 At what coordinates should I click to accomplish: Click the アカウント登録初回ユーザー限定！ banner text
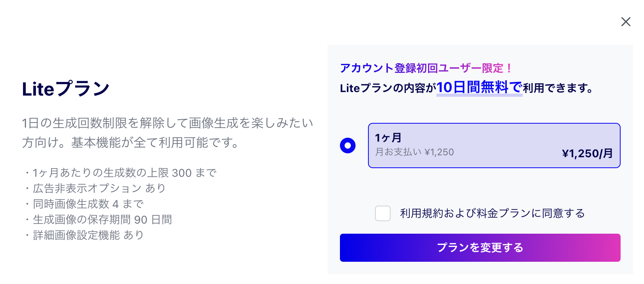[x=426, y=68]
